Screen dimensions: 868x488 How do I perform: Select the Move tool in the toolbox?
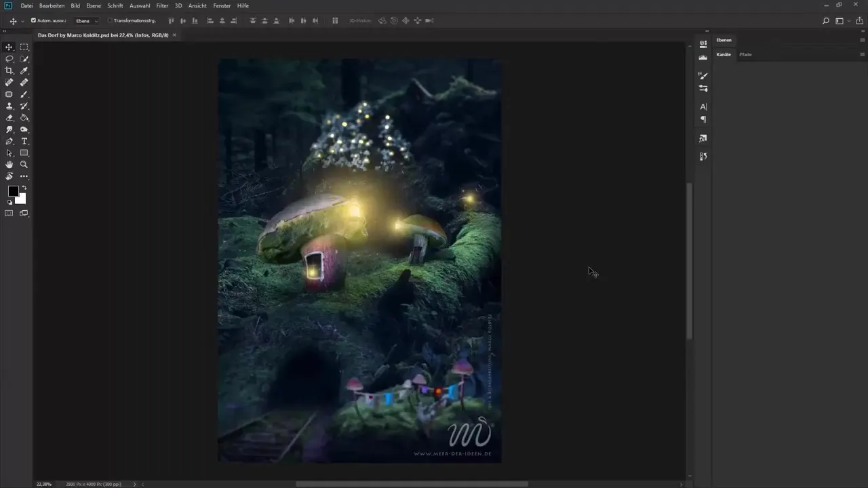(x=9, y=47)
